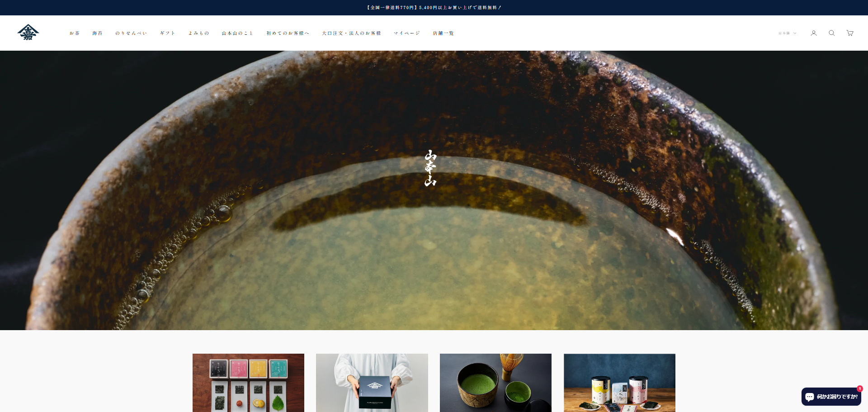Click the shipping fee announcement bar text
This screenshot has height=412, width=868.
click(x=434, y=8)
